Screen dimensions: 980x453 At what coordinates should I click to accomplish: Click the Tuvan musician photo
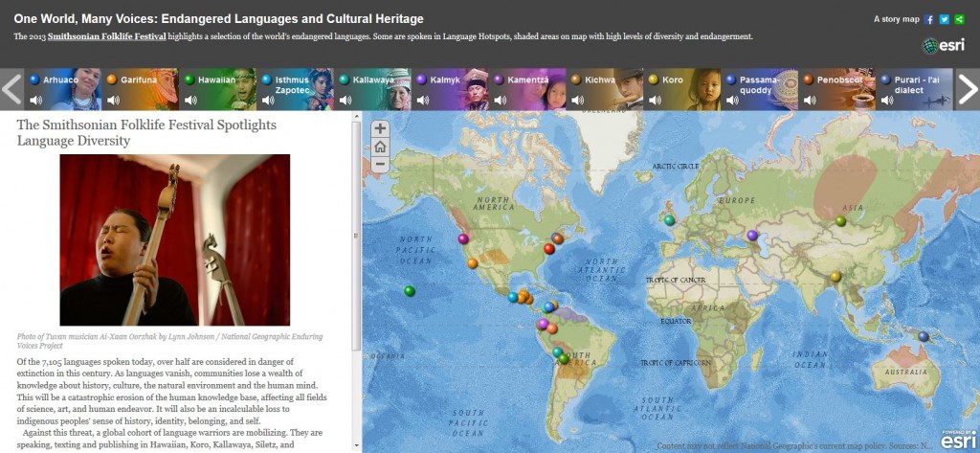pos(175,239)
